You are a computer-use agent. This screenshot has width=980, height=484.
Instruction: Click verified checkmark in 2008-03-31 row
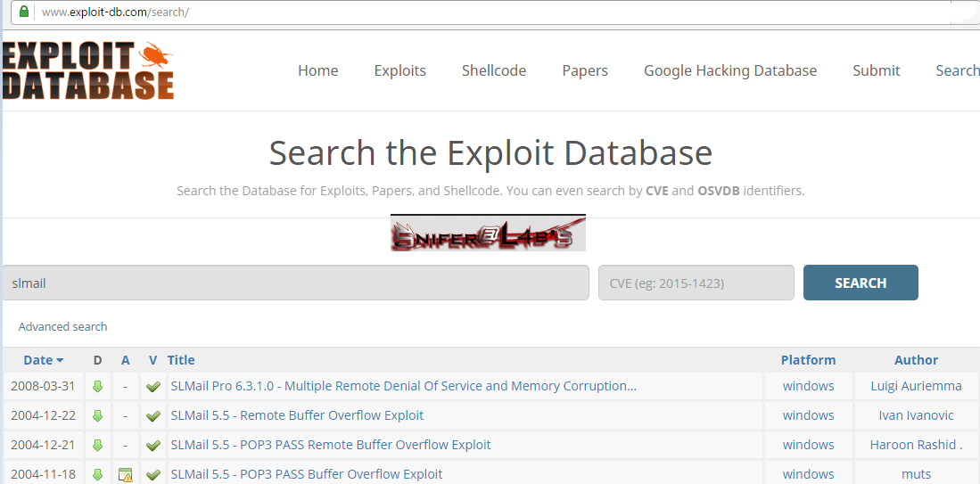[x=153, y=387]
